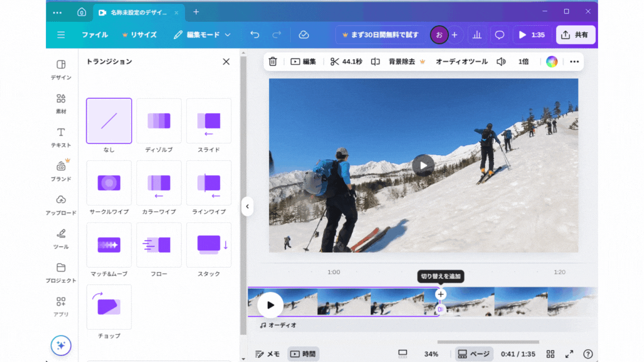Collapse the side panel with arrow handle
The image size is (644, 362).
[247, 206]
